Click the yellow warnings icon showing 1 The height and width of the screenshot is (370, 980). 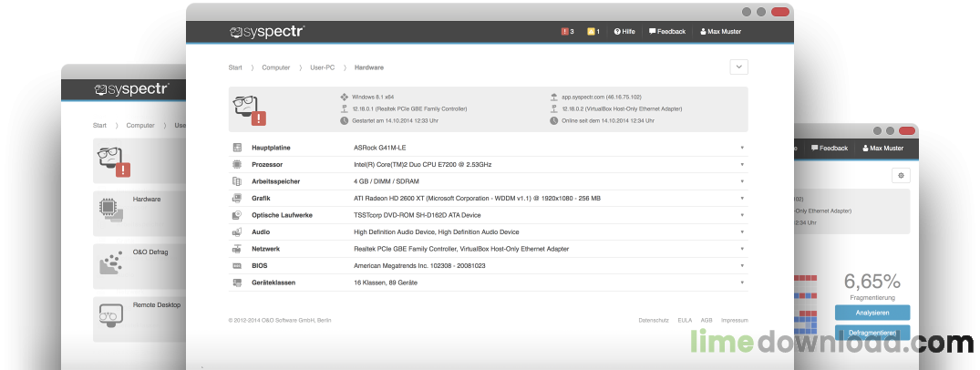pyautogui.click(x=593, y=32)
